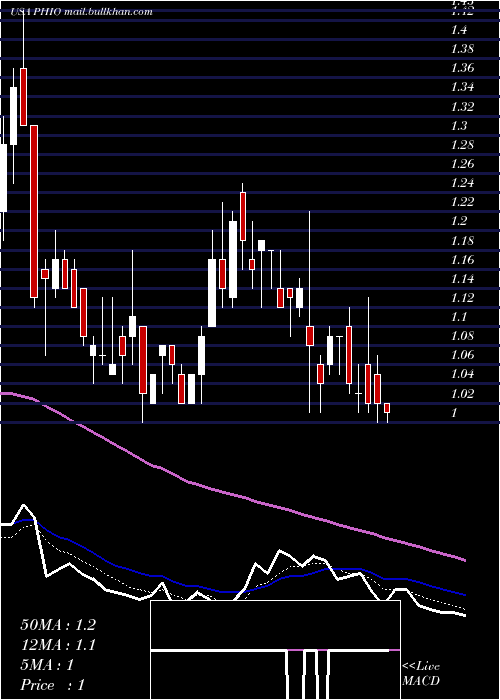The width and height of the screenshot is (500, 700).
Task: Click the 5MA : 1 legend text
Action: pos(47,665)
